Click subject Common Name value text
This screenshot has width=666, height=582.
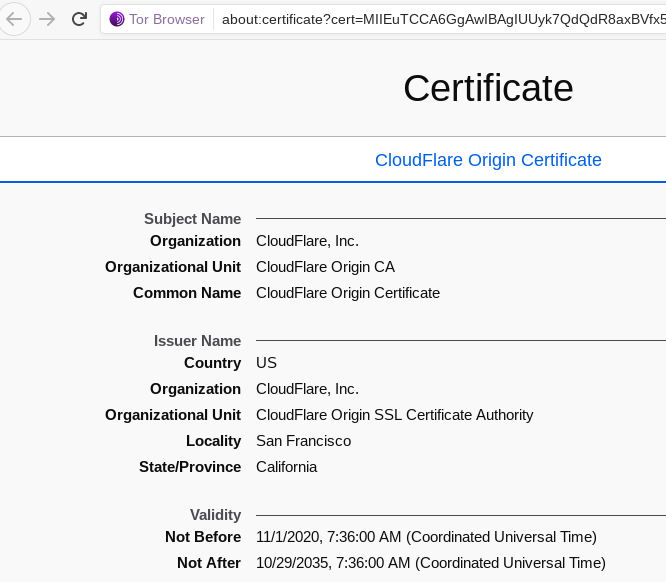coord(348,293)
